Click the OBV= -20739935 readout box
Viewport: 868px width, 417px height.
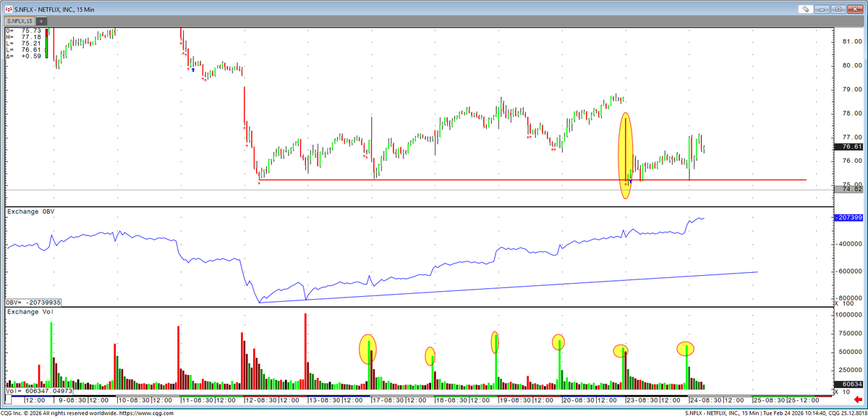pos(32,301)
